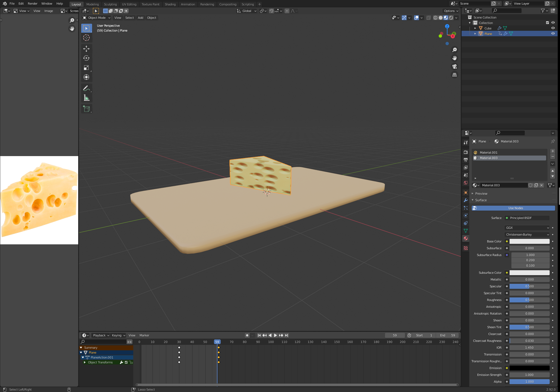The image size is (560, 392).
Task: Click frame 59 on the timeline
Action: 217,342
